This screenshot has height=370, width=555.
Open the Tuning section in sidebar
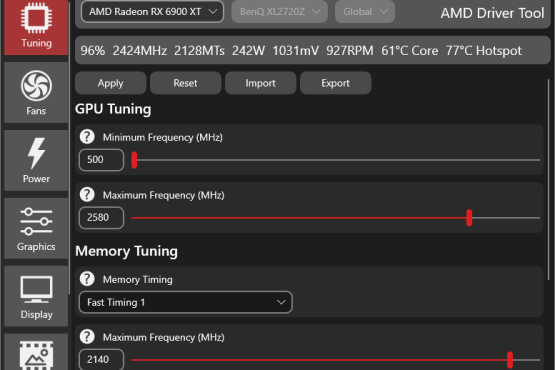tap(36, 27)
